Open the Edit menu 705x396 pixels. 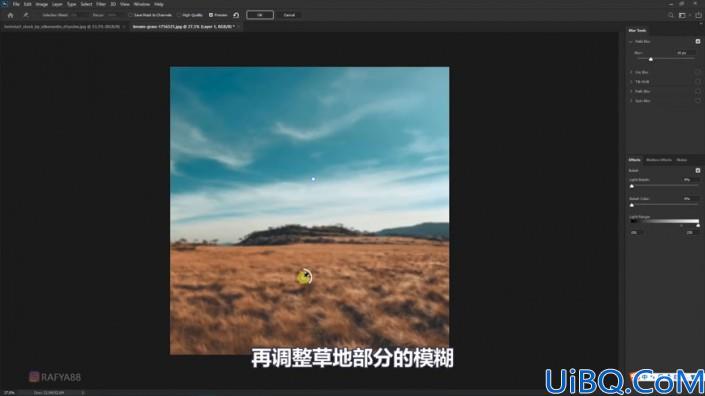click(27, 4)
